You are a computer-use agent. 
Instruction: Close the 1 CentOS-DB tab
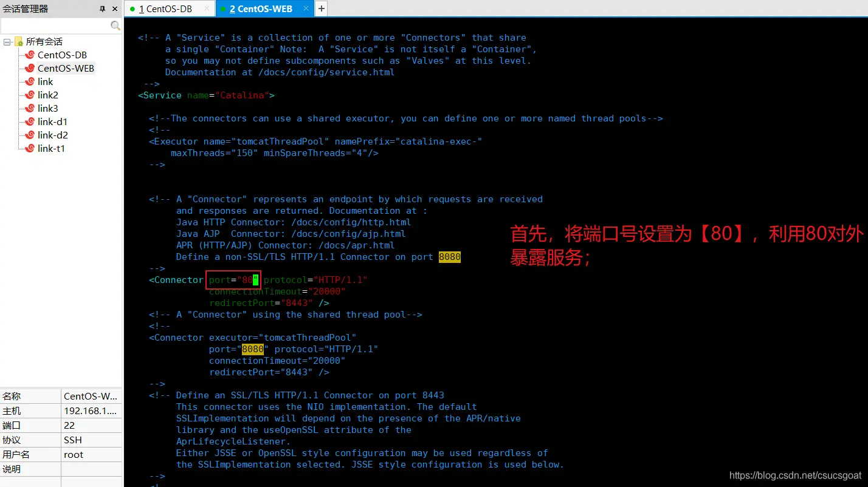point(207,9)
